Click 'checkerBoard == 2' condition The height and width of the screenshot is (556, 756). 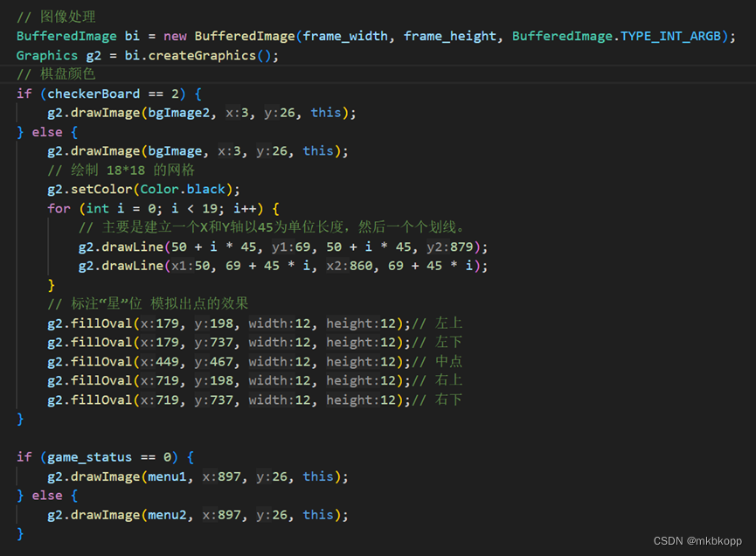[113, 94]
